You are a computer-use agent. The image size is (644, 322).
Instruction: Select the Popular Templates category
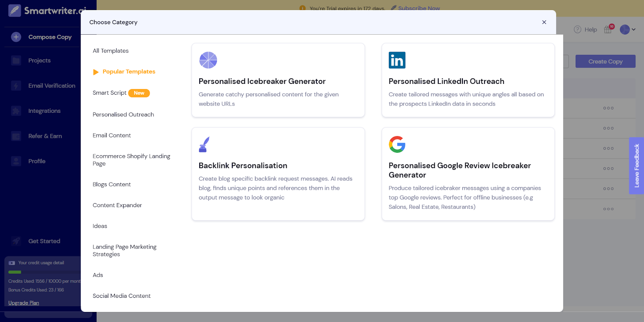coord(129,72)
